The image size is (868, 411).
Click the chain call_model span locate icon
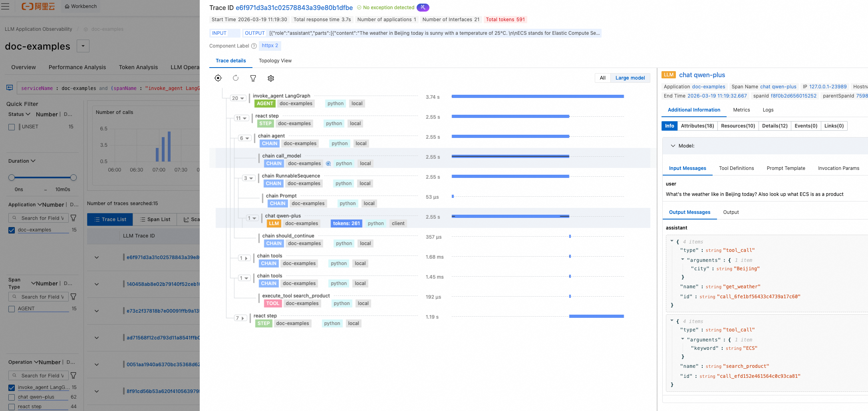pyautogui.click(x=328, y=164)
